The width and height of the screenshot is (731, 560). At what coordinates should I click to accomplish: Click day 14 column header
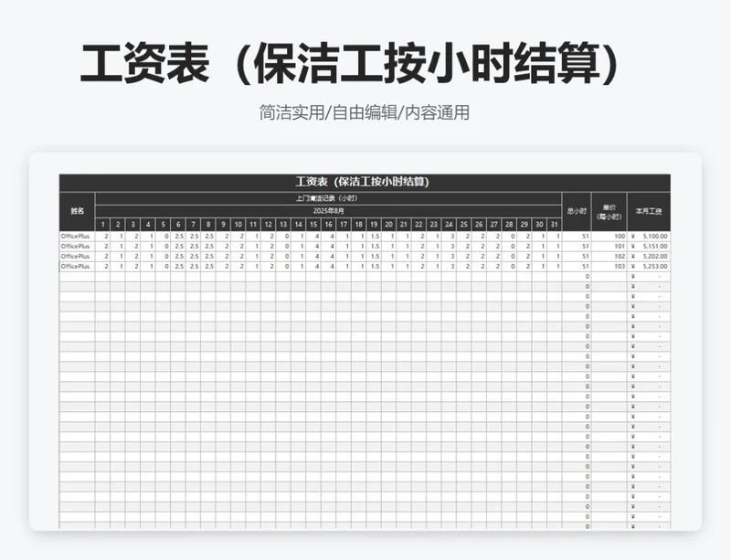pos(299,225)
